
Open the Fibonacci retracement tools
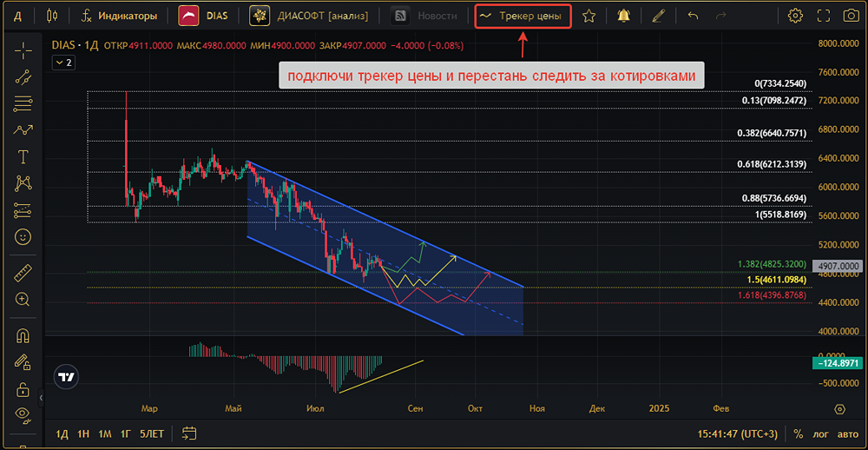click(23, 103)
